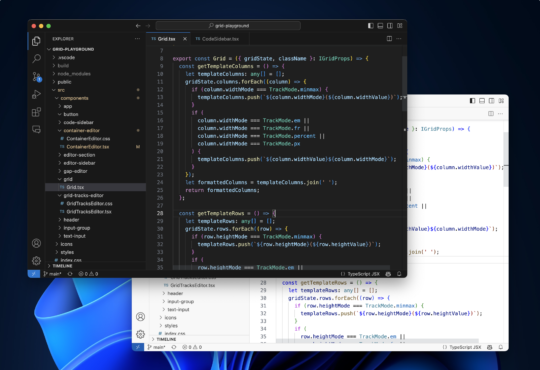
Task: Collapse grid-tracks-editor folder in dark Explorer
Action: pyautogui.click(x=95, y=195)
